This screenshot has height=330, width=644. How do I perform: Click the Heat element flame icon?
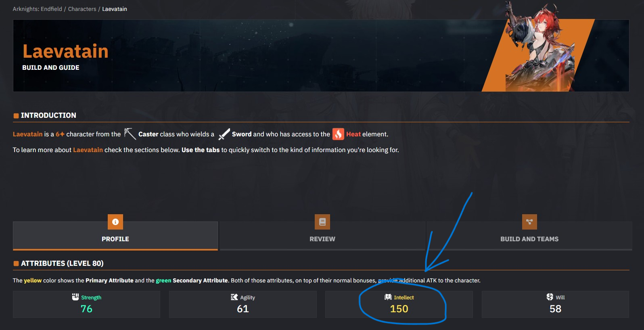pos(338,134)
